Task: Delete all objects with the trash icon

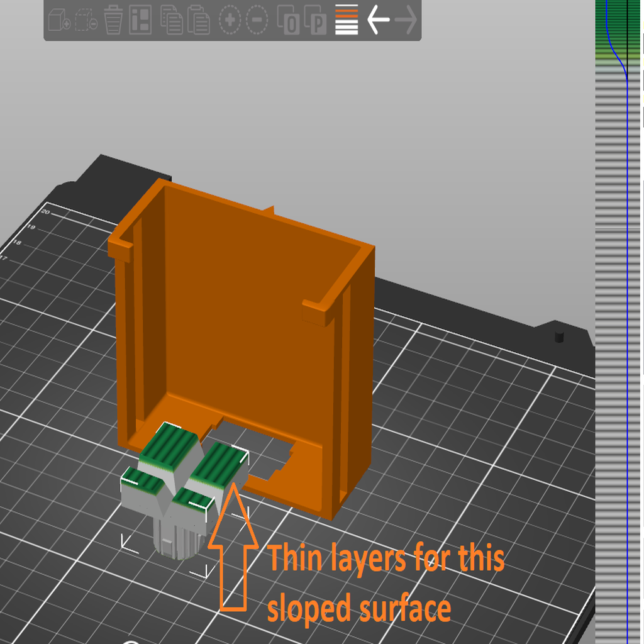Action: (x=113, y=21)
